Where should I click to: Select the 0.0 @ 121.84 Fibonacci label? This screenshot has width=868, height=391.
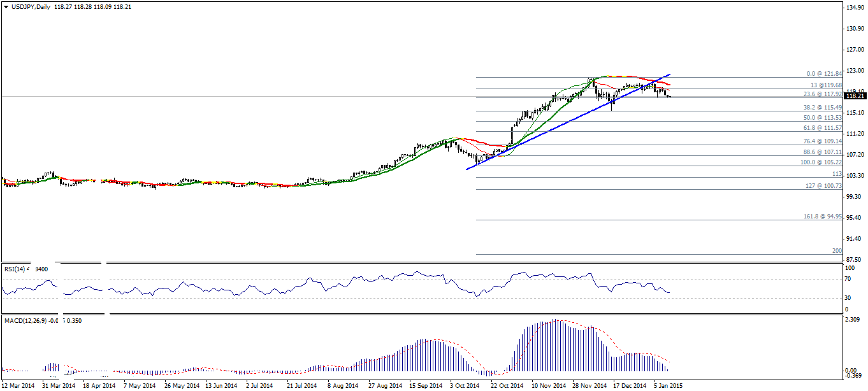point(824,74)
